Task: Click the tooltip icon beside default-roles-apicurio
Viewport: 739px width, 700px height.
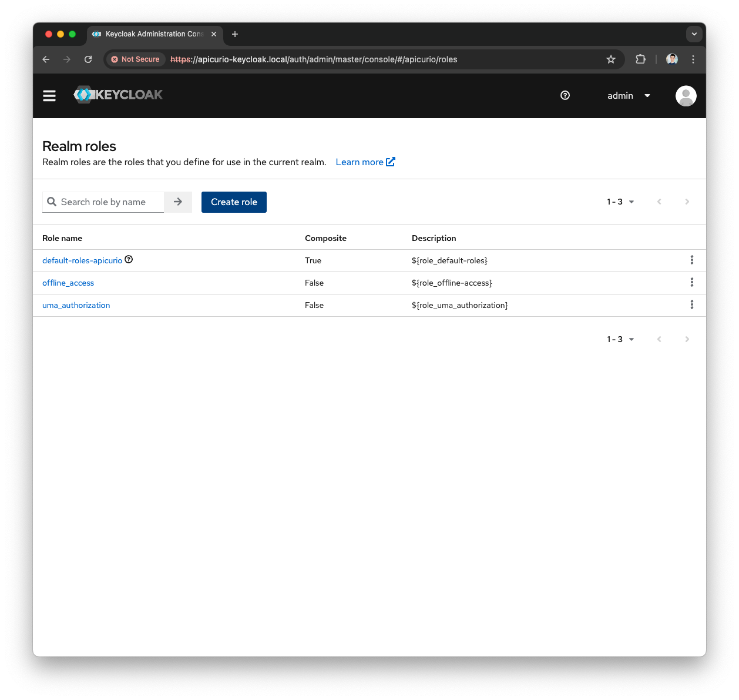Action: coord(129,259)
